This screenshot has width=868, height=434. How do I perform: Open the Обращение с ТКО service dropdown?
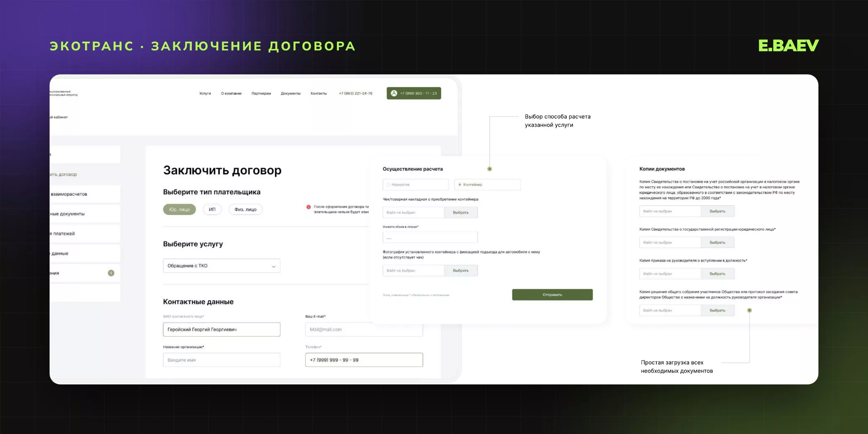click(222, 266)
